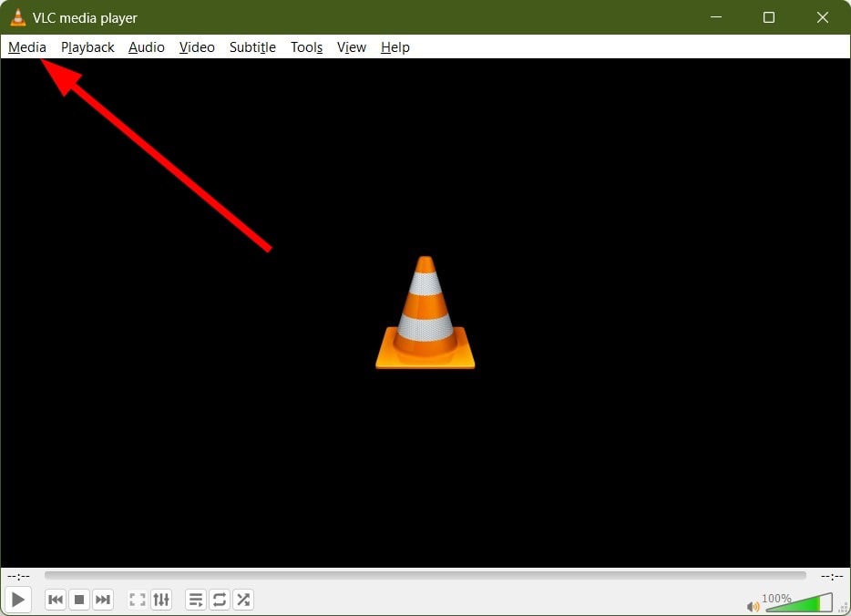Toggle the playlist view
The width and height of the screenshot is (851, 616).
(195, 600)
